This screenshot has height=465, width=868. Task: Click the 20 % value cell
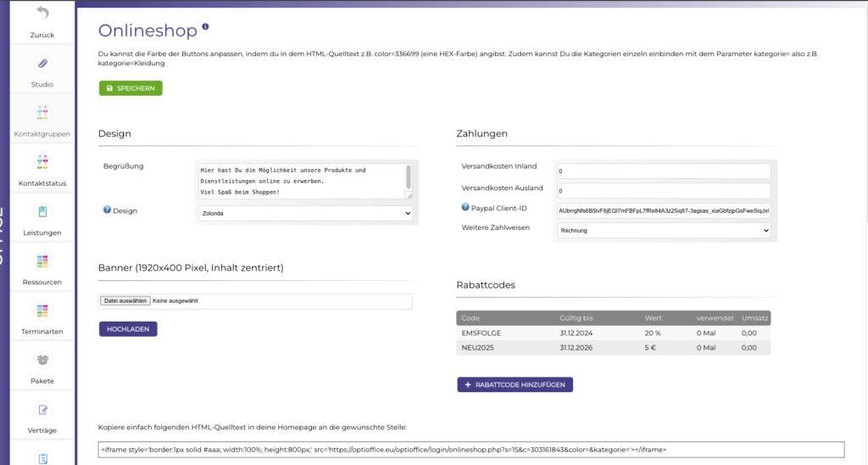pos(653,333)
